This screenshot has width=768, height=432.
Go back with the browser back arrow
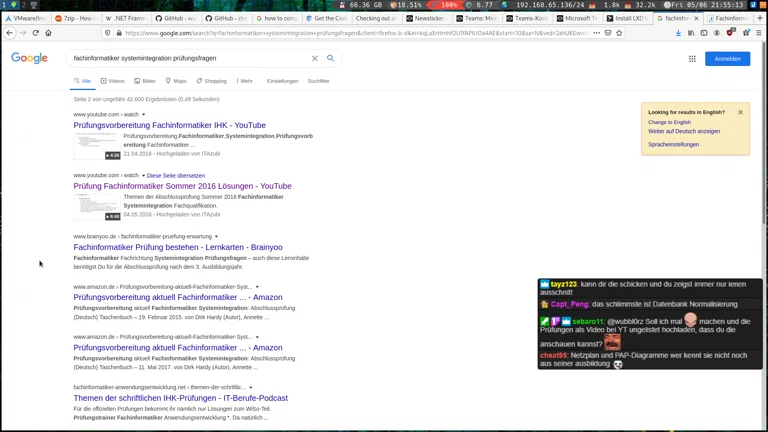click(10, 33)
